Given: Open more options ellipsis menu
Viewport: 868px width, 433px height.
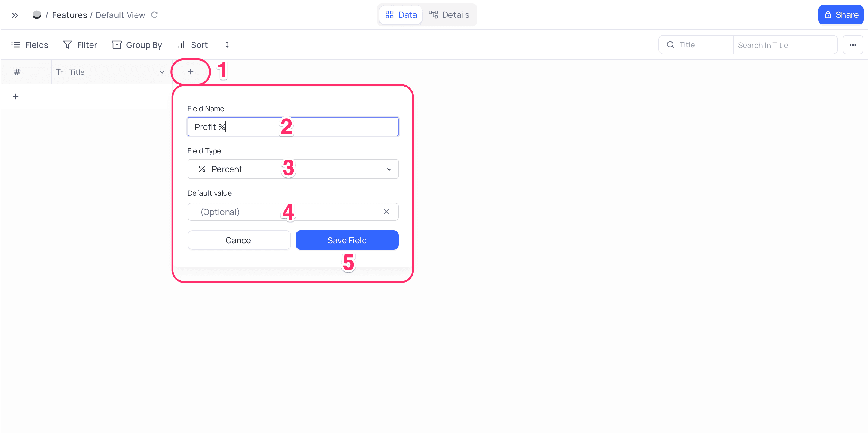Looking at the screenshot, I should (853, 45).
